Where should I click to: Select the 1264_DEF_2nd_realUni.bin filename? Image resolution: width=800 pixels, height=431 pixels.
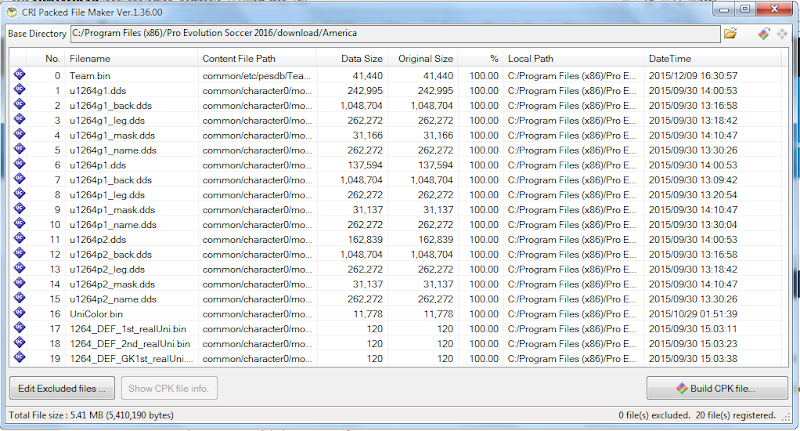click(130, 344)
